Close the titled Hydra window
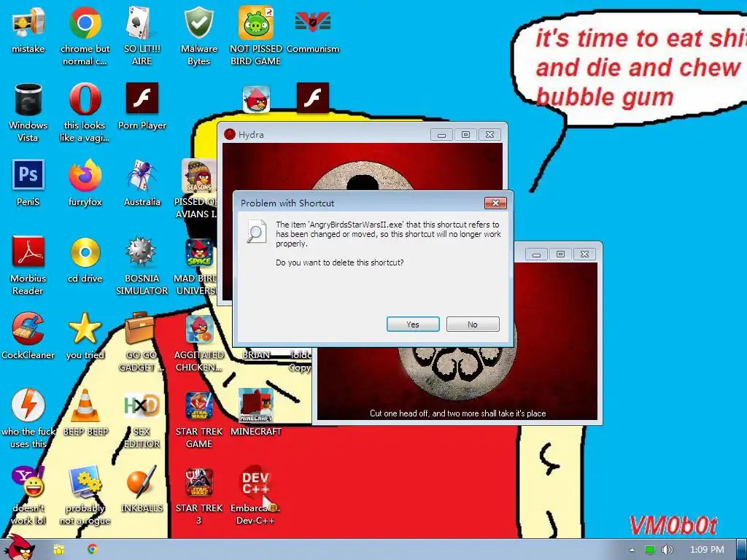This screenshot has height=560, width=747. tap(489, 135)
